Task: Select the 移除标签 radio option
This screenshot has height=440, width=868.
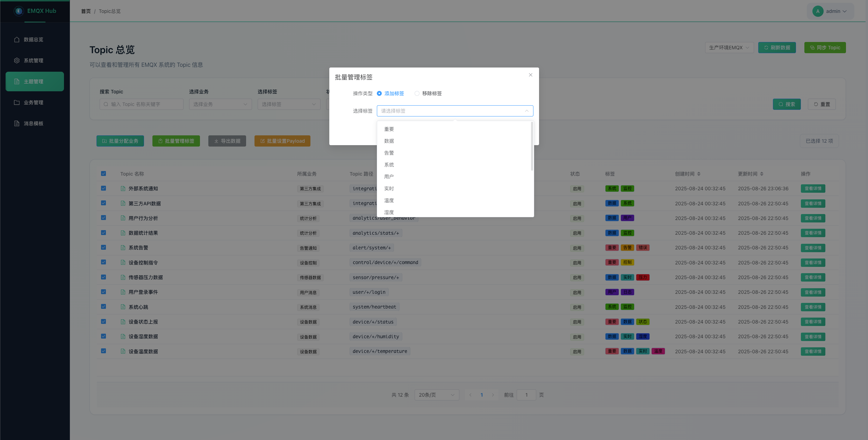Action: tap(417, 93)
